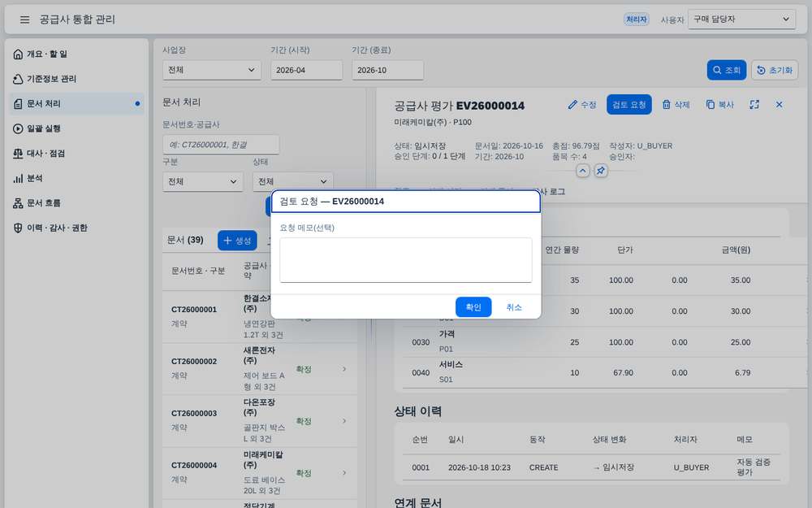The image size is (812, 508).
Task: Click the 문서번호·공급사 search field
Action: pyautogui.click(x=221, y=145)
